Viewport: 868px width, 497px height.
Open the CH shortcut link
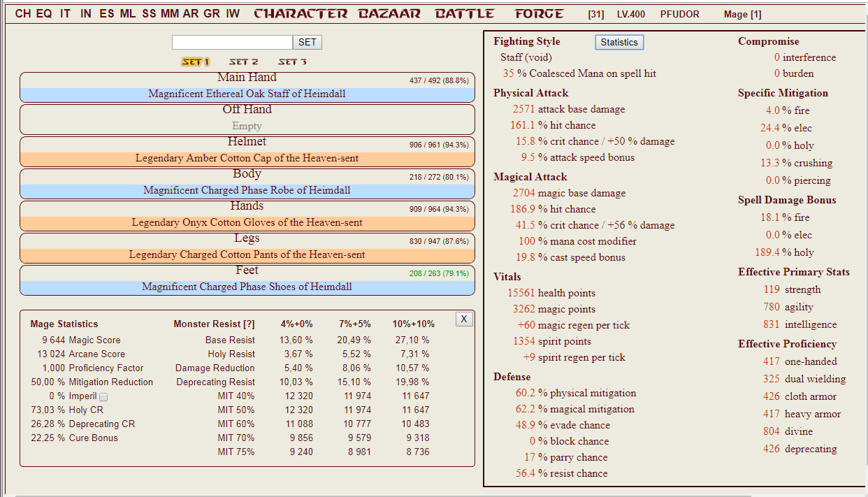(22, 13)
